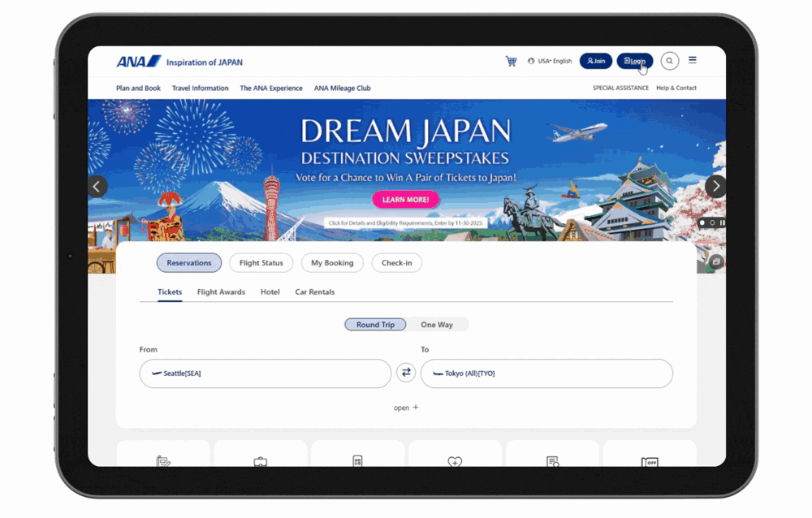Viewport: 812px width, 518px height.
Task: Swap the From and To airports
Action: (406, 373)
